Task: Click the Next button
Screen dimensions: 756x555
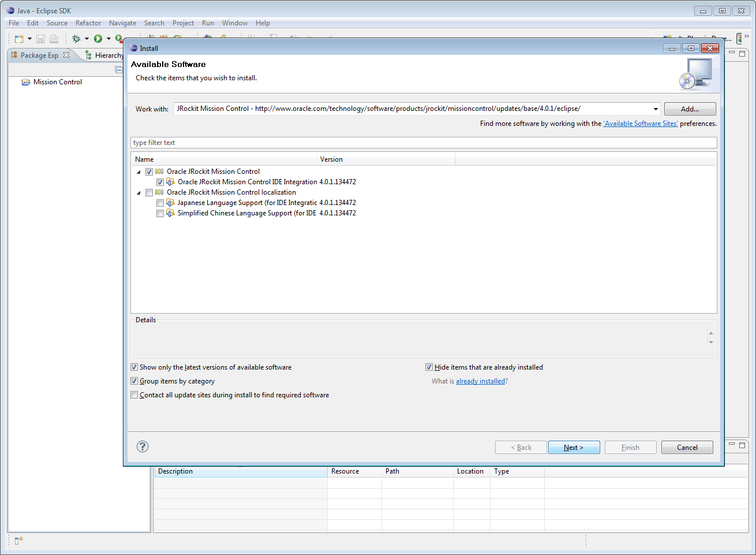Action: pyautogui.click(x=574, y=448)
